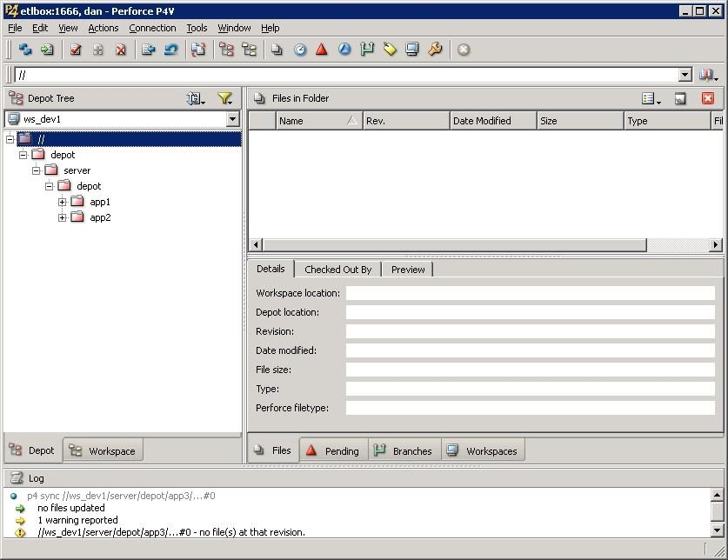Click the Diff files toolbar icon
This screenshot has width=728, height=560.
coord(198,50)
